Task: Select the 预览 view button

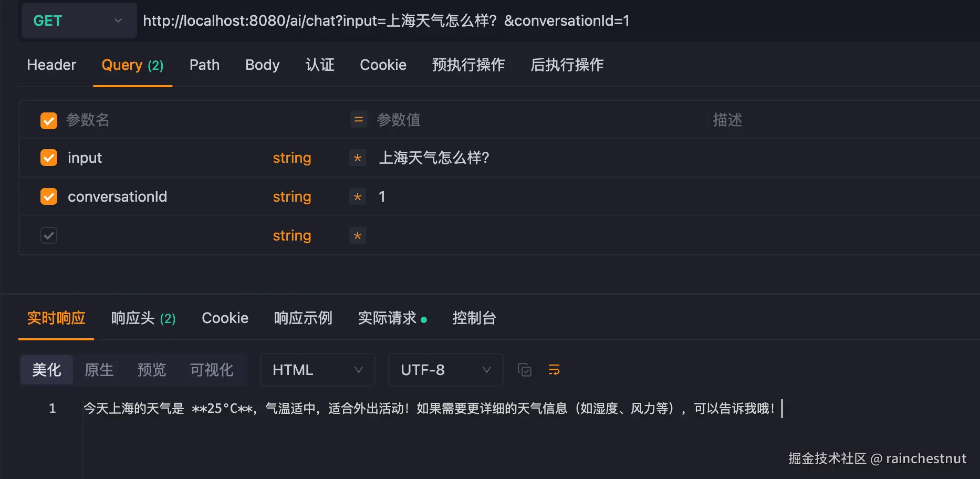Action: (x=151, y=370)
